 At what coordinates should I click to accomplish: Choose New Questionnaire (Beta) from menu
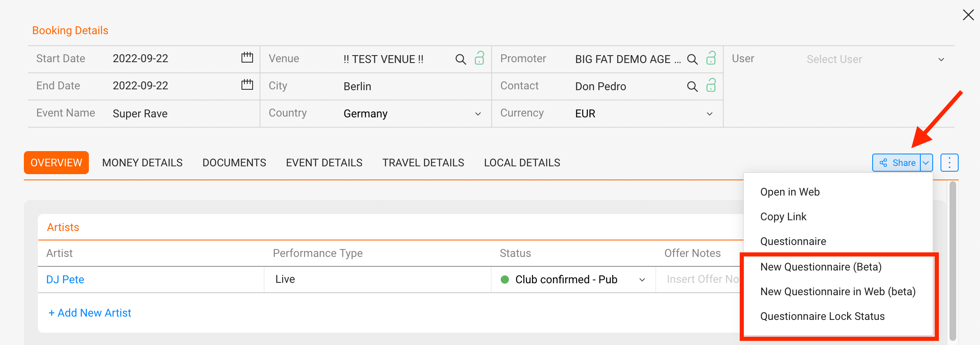click(x=821, y=267)
